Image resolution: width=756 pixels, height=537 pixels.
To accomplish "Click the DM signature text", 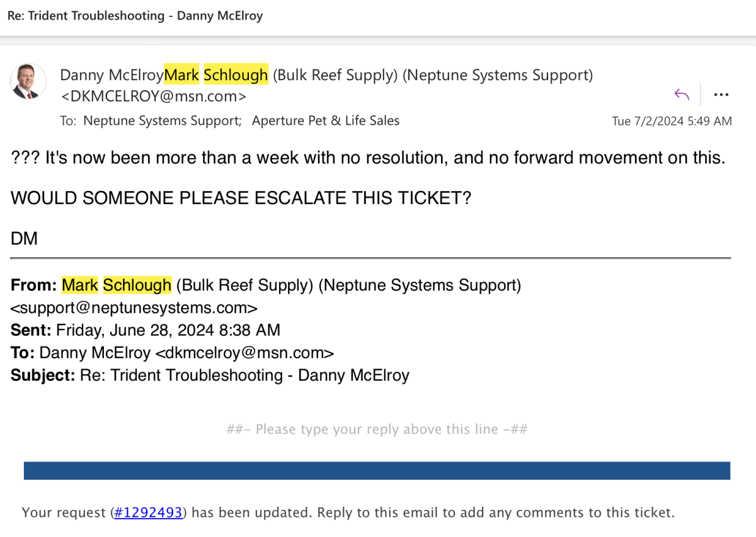I will pos(25,239).
